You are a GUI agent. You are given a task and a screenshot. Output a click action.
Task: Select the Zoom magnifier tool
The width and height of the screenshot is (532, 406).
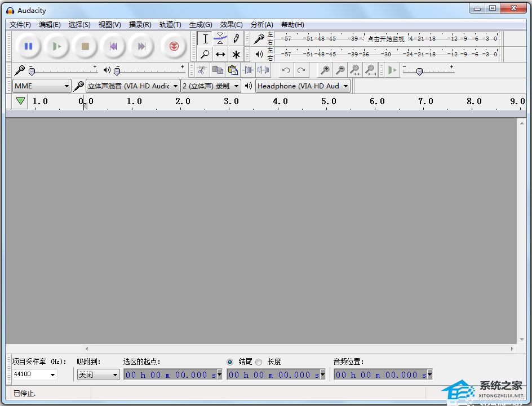point(205,54)
